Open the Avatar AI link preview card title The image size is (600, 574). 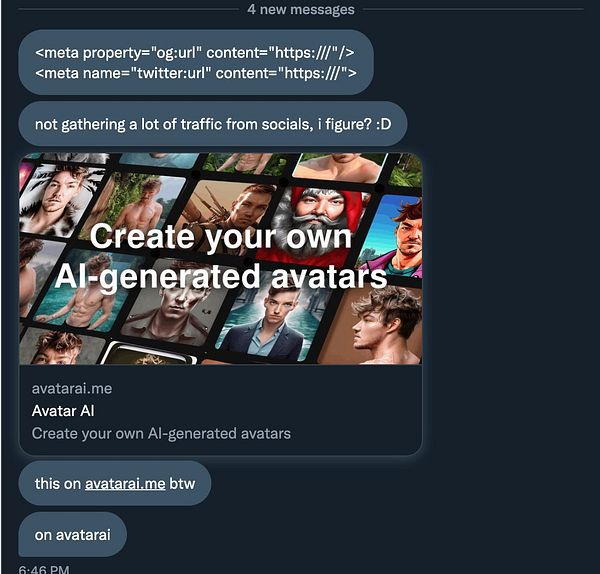[x=63, y=411]
